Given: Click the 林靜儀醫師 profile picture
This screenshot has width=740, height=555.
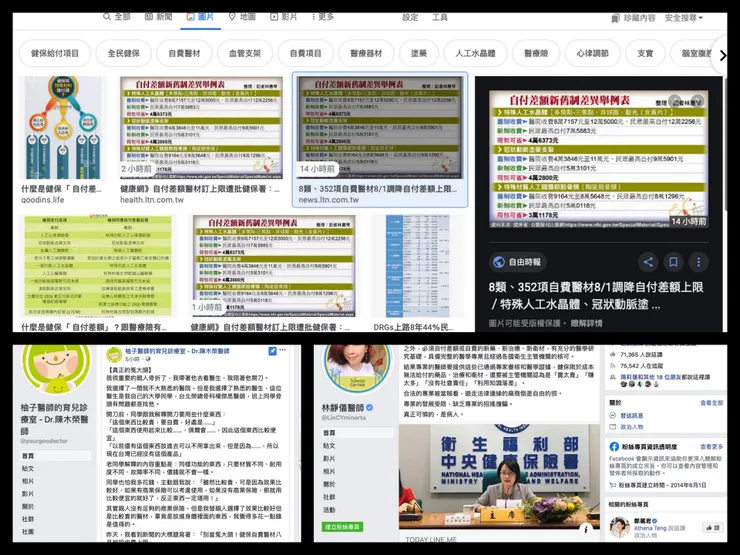Looking at the screenshot, I should (x=357, y=370).
